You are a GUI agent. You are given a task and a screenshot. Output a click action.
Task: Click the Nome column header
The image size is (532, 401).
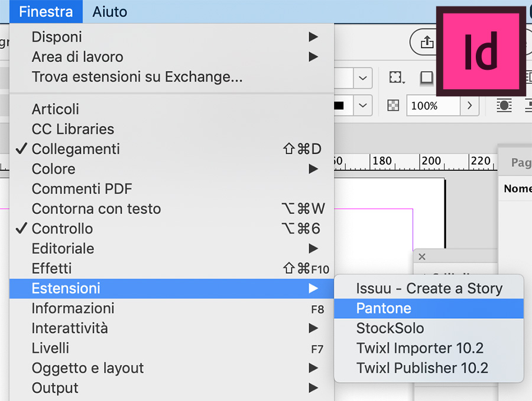point(517,189)
